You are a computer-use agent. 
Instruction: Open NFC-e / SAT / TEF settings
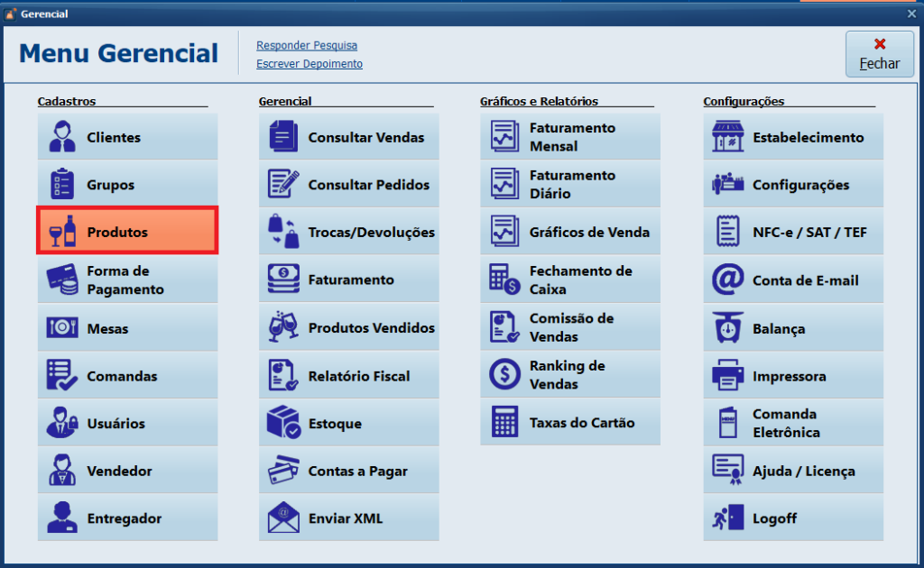pos(793,233)
